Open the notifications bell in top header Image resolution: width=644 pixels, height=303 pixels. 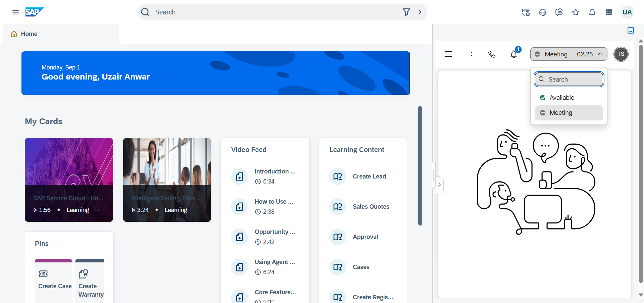click(592, 12)
